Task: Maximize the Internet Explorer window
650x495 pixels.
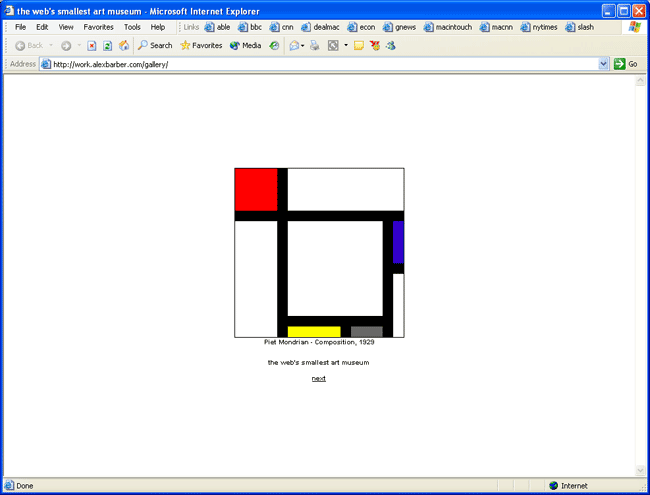Action: 623,11
